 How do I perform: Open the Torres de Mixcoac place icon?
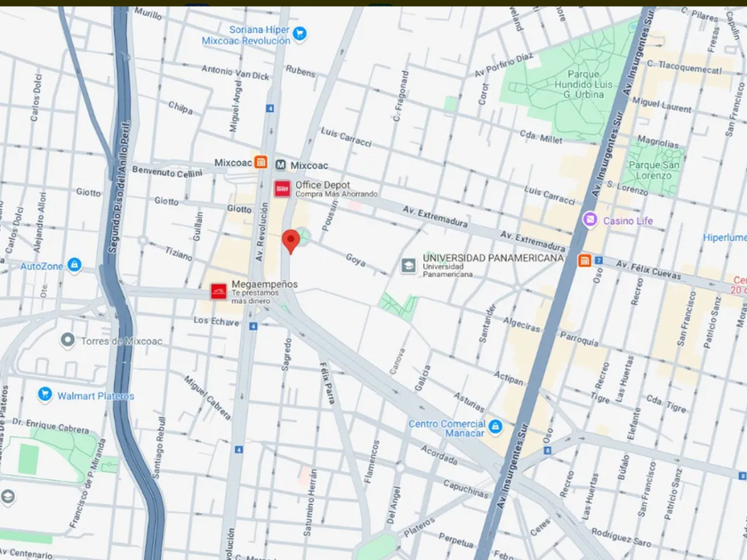click(68, 340)
